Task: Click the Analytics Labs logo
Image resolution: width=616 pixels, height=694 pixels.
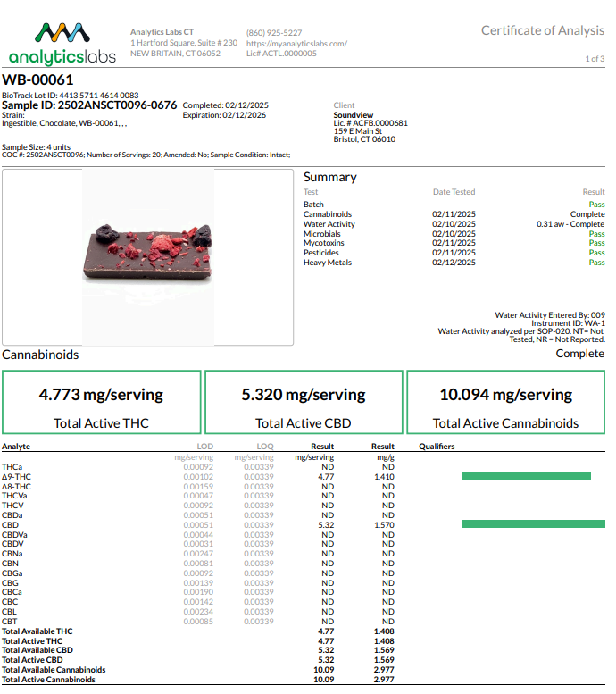Action: click(x=62, y=45)
